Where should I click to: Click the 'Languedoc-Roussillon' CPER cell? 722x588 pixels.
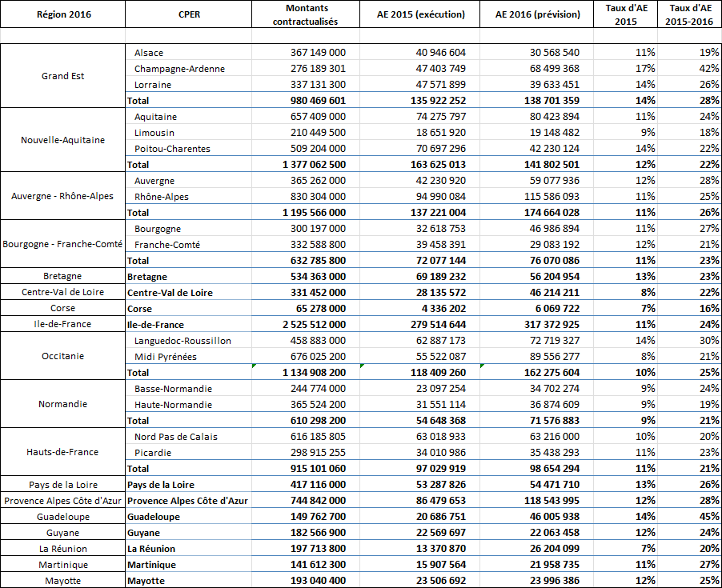(183, 341)
